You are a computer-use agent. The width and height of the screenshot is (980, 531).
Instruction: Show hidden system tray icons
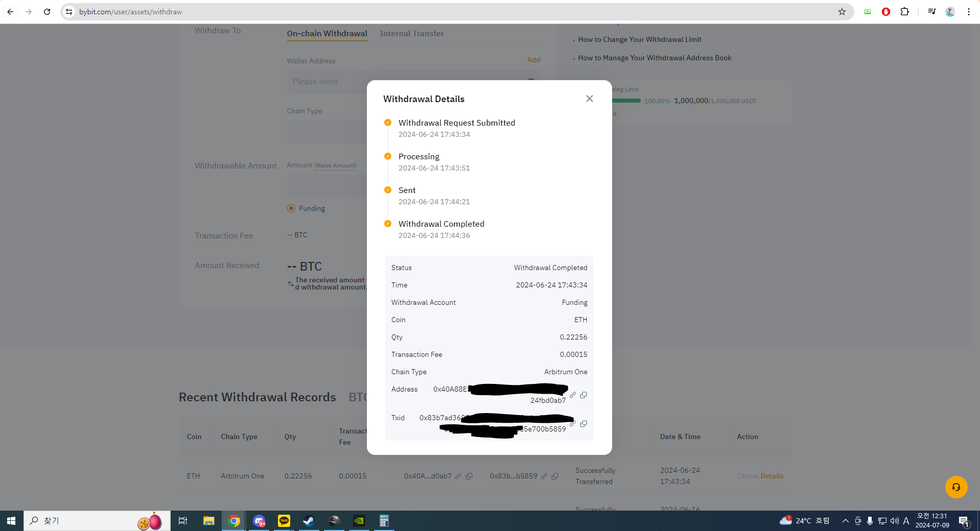point(846,521)
